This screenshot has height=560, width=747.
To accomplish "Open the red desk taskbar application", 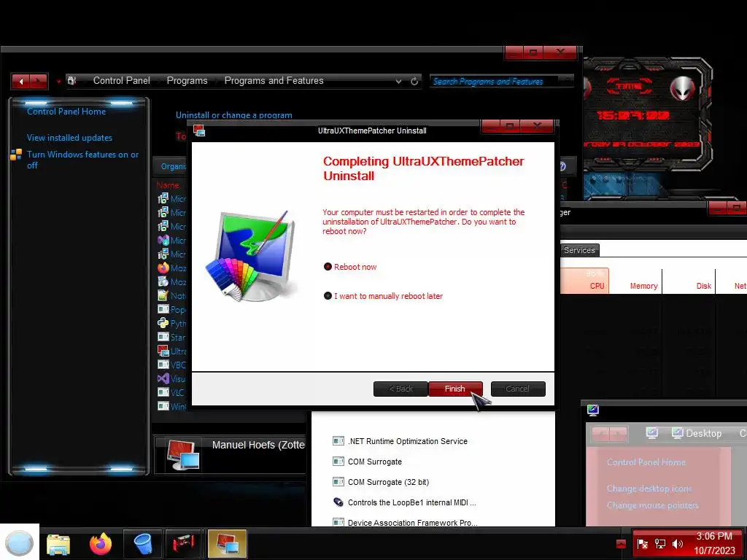I will [x=183, y=543].
